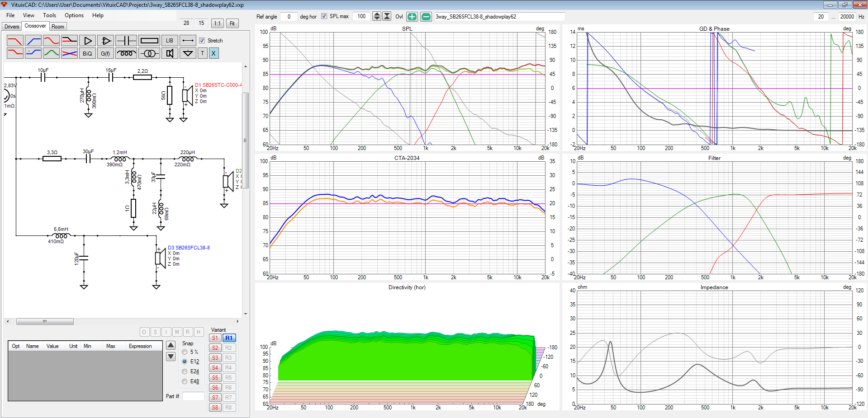
Task: Edit the SPL max value field
Action: coord(361,16)
